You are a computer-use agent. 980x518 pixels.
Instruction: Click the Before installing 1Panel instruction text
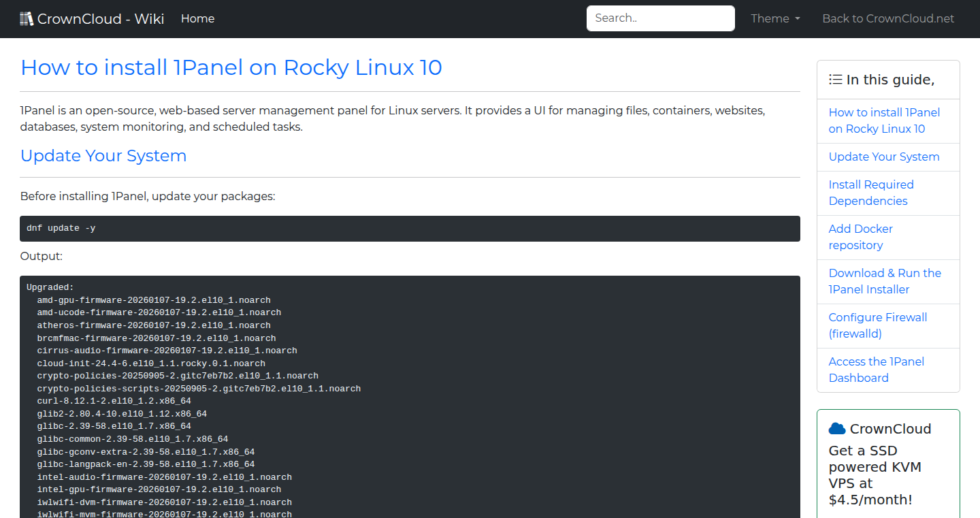[x=148, y=197]
